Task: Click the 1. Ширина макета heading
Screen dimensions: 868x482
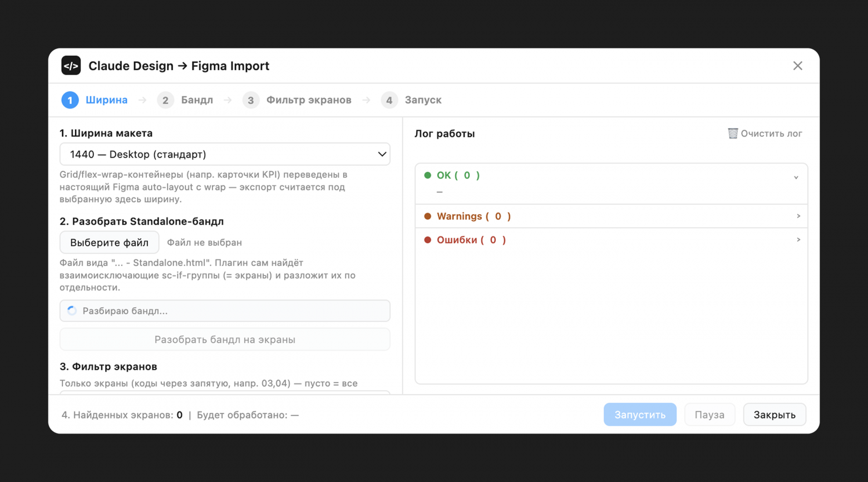Action: 106,133
